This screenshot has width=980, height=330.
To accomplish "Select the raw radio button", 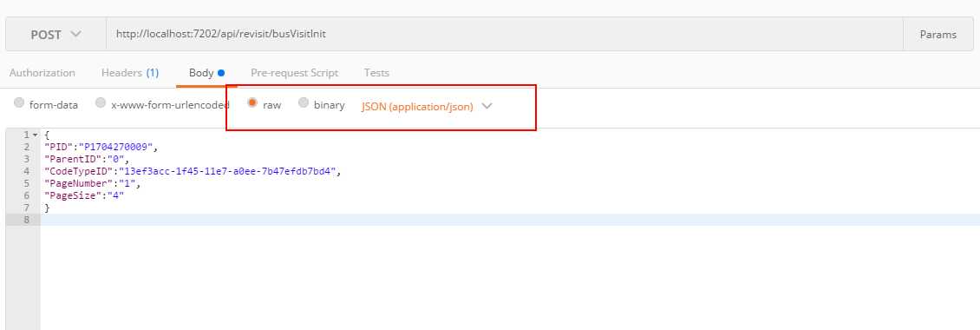I will [252, 102].
